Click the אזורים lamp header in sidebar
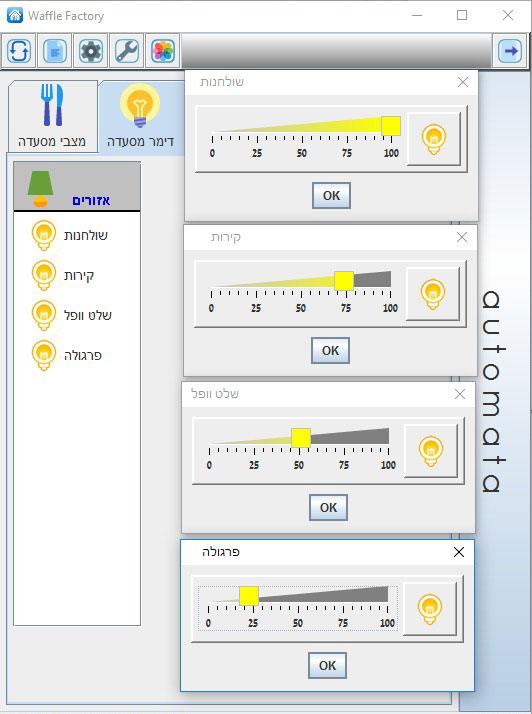This screenshot has width=532, height=714. (x=77, y=187)
